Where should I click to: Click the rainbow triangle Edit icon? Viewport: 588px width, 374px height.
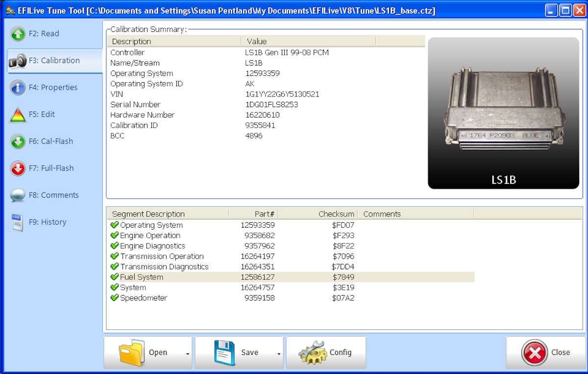click(x=18, y=115)
